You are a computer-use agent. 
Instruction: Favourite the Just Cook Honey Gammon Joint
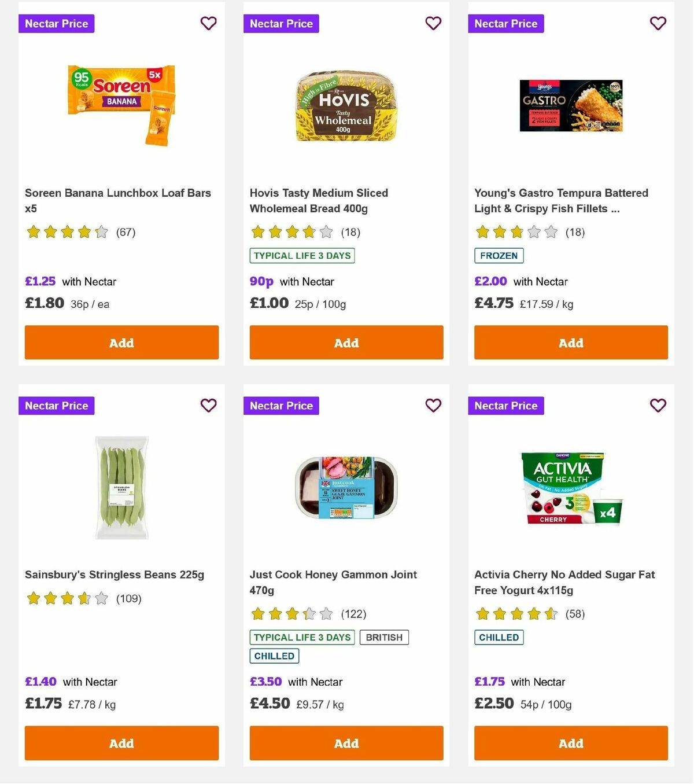433,406
